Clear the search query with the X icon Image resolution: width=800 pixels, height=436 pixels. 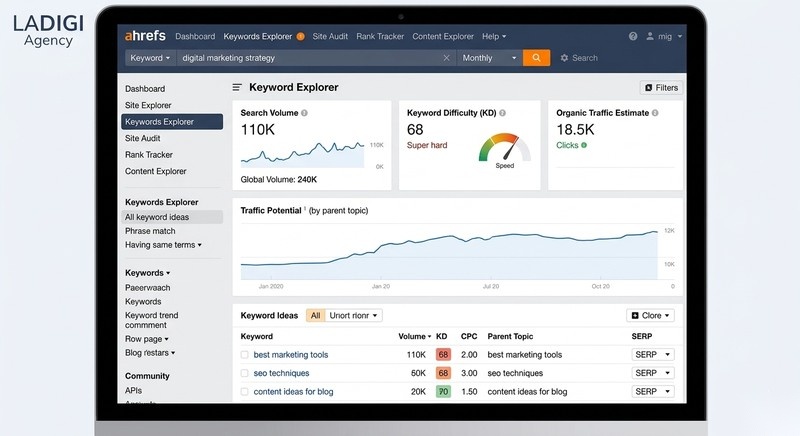[446, 58]
